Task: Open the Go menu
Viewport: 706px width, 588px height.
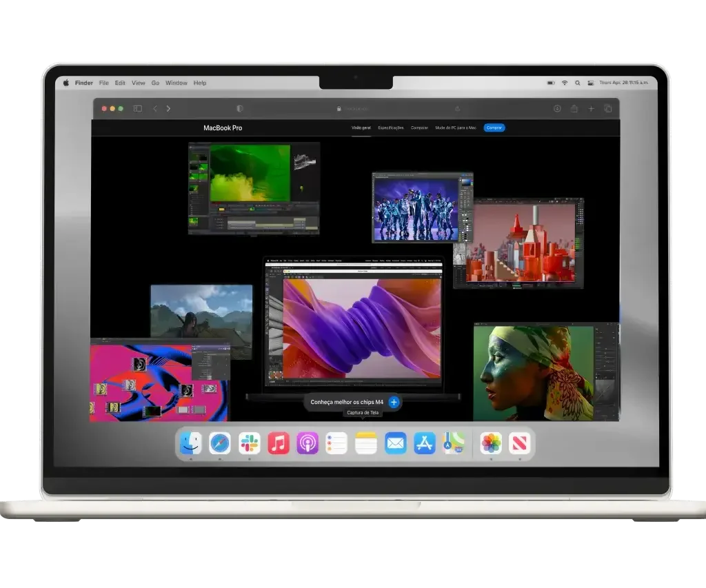Action: pos(155,83)
